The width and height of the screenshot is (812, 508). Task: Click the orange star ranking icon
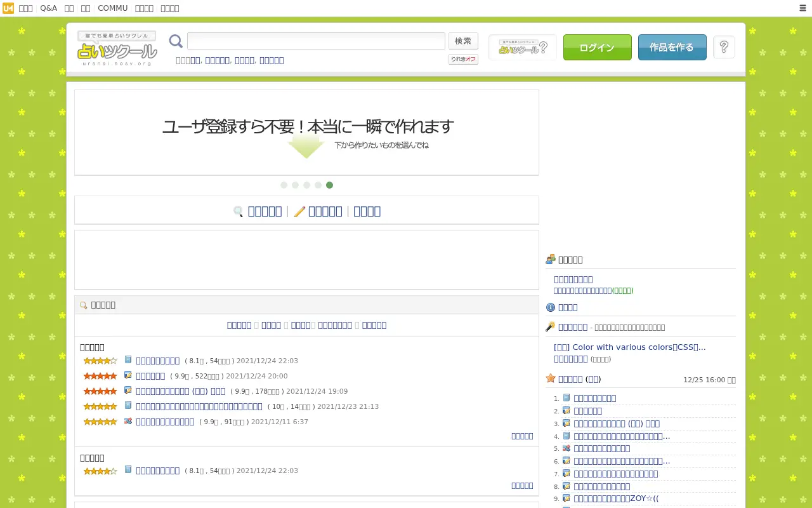point(551,378)
